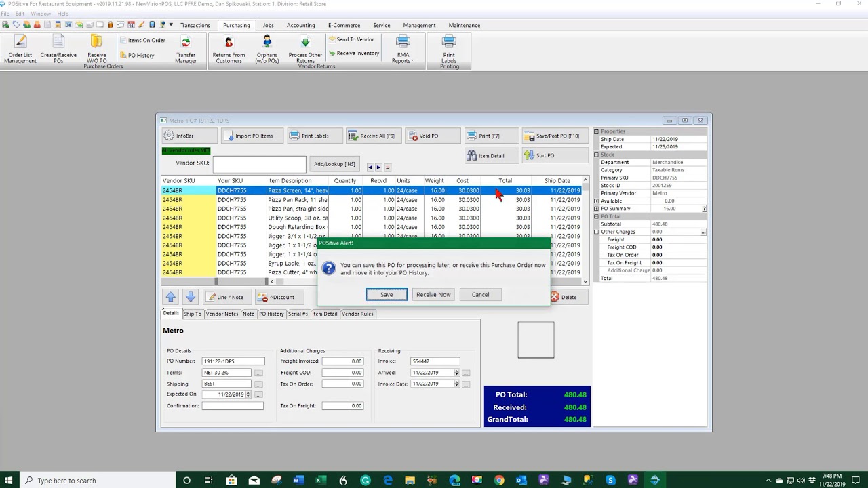The image size is (868, 488).
Task: Open Create/Receive POs
Action: [x=58, y=50]
